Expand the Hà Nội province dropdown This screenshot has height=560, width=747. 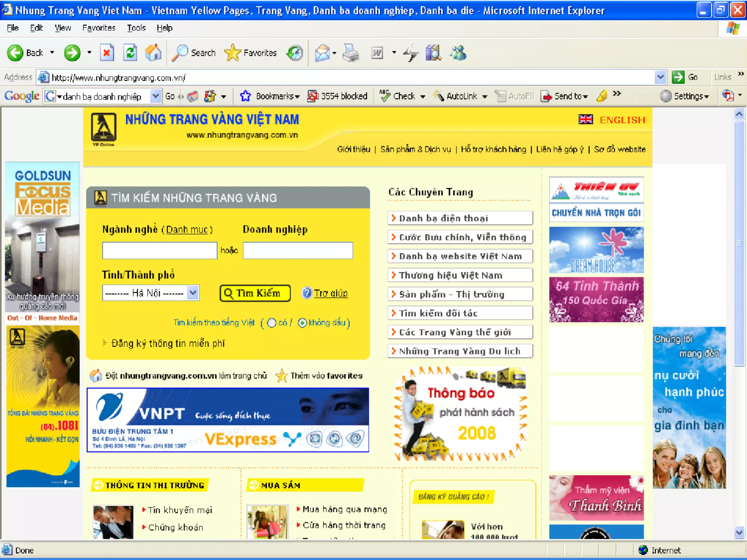coord(193,293)
